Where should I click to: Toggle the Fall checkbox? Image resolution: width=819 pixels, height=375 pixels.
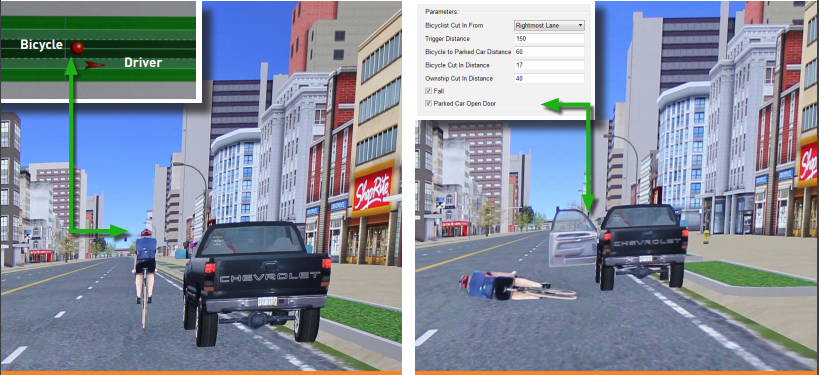click(x=429, y=91)
